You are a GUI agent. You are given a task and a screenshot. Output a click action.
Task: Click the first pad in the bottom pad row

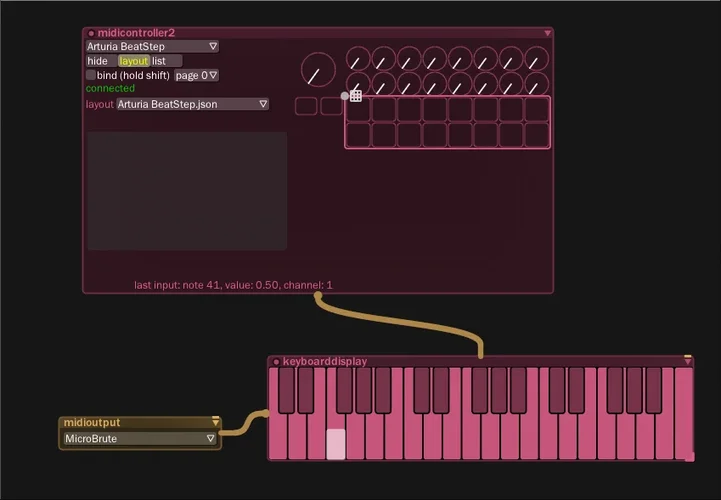(358, 135)
